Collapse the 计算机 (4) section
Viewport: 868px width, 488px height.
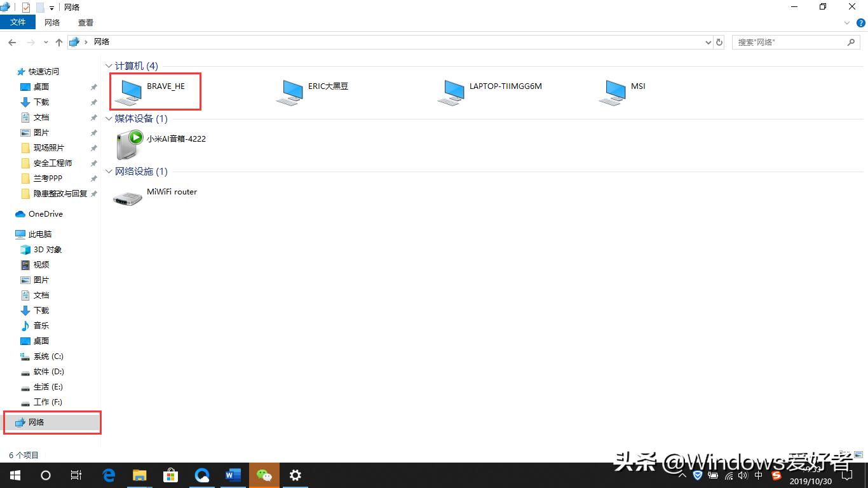coord(108,65)
